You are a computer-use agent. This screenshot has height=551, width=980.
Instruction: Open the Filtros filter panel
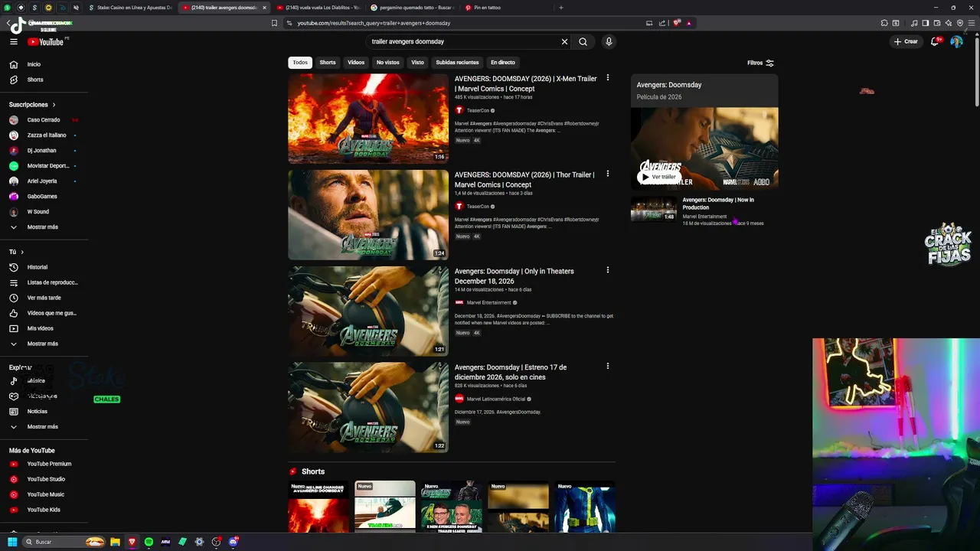(x=760, y=63)
